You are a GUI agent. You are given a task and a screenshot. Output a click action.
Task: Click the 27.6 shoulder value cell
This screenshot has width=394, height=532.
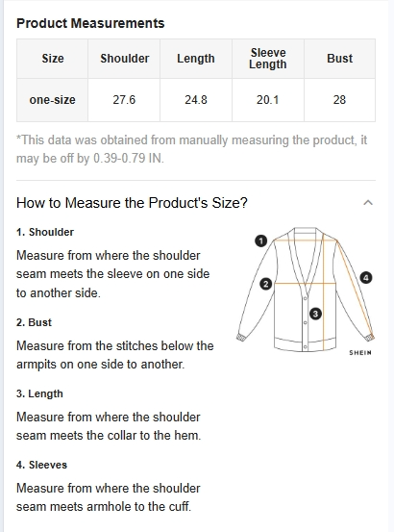(124, 100)
